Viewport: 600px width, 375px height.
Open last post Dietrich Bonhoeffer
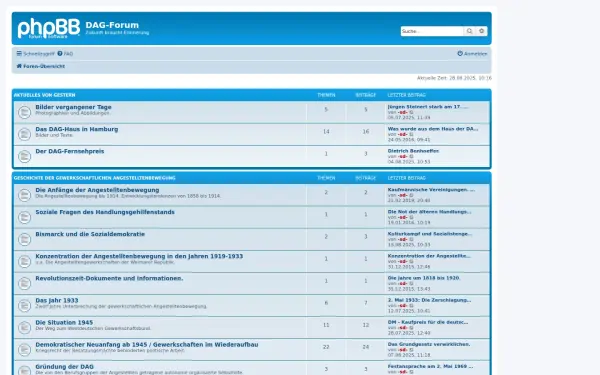pos(413,151)
